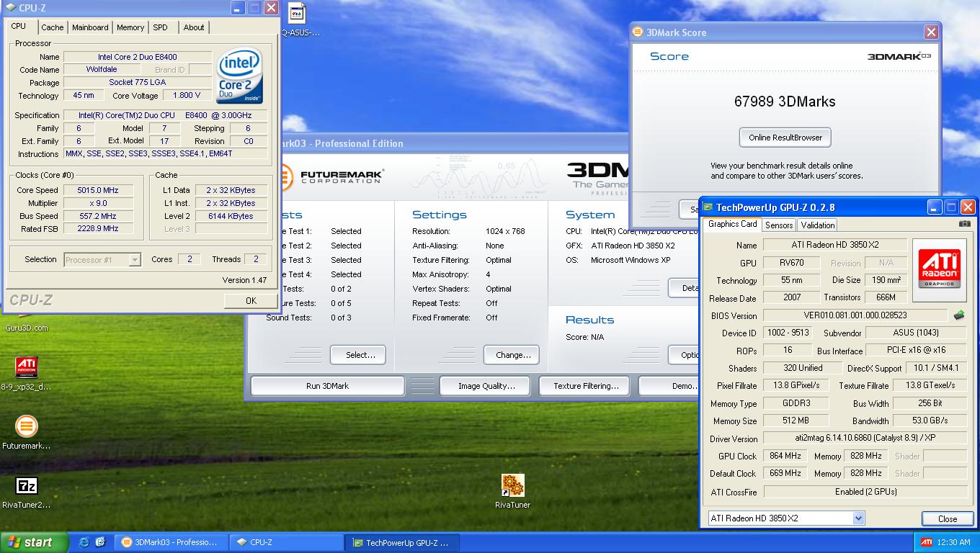The height and width of the screenshot is (553, 980).
Task: Click the GPU-Z screenshot camera icon
Action: (964, 224)
